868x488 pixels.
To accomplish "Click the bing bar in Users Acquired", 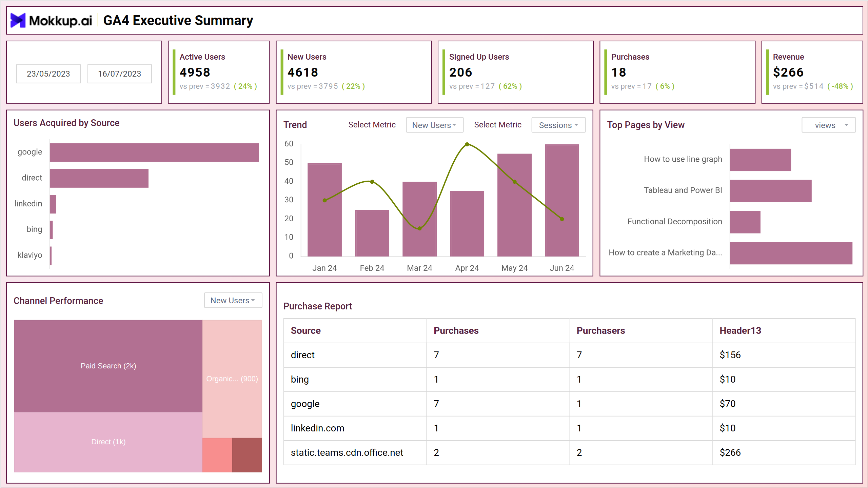I will [51, 230].
